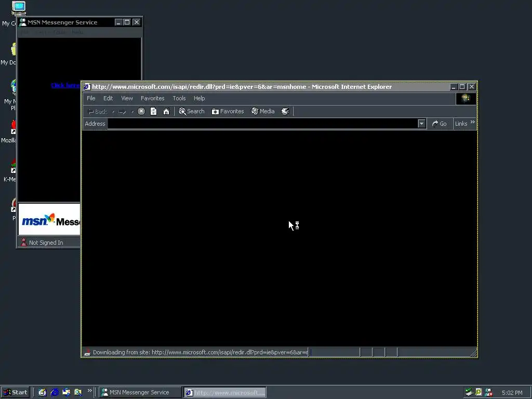Click the My Computer desktop icon
Image resolution: width=532 pixels, height=399 pixels.
click(x=18, y=8)
